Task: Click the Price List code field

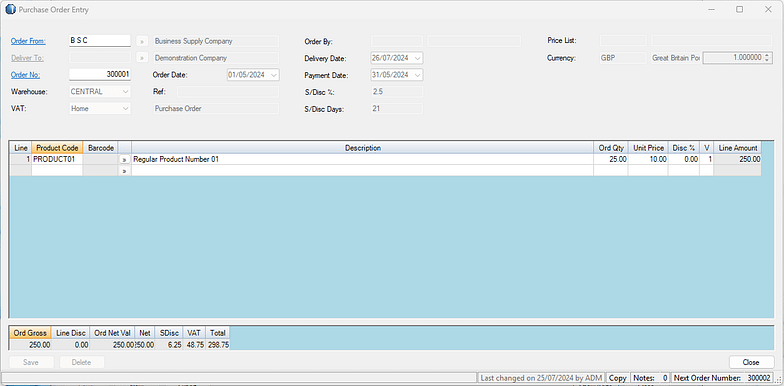Action: click(623, 41)
